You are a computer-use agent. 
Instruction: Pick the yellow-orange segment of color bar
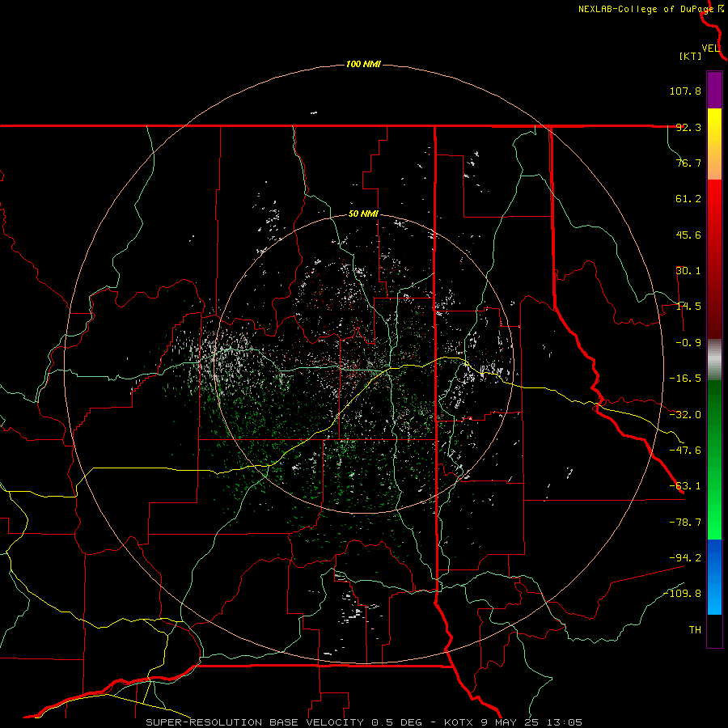(714, 144)
